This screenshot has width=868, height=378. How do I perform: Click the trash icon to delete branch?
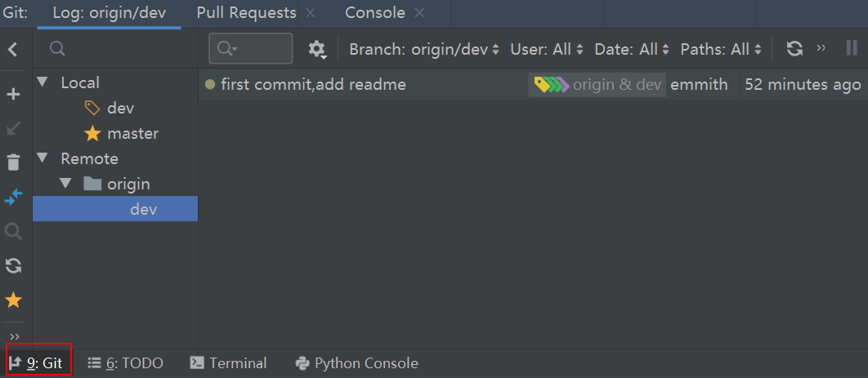pos(13,162)
